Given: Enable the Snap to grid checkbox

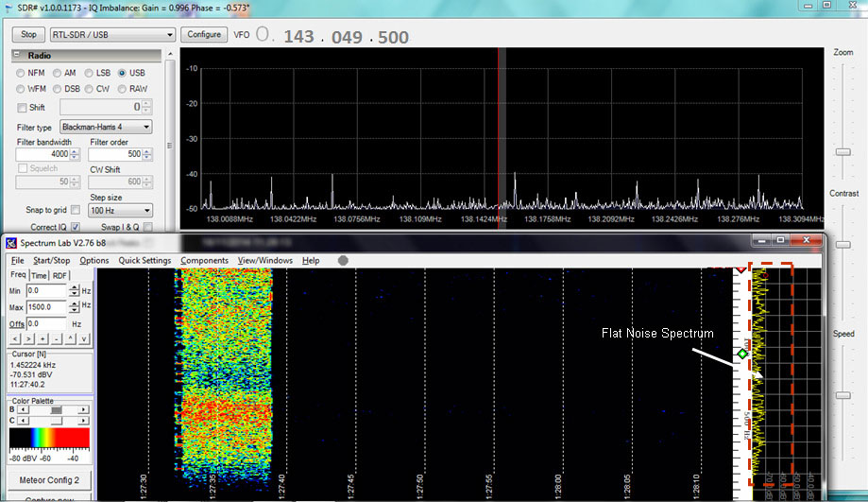Looking at the screenshot, I should pos(75,210).
